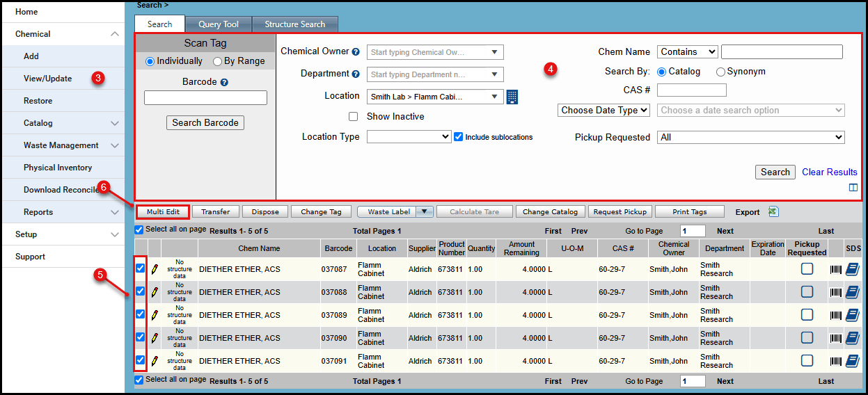
Task: Open the Pickup Requested All dropdown
Action: tap(751, 138)
